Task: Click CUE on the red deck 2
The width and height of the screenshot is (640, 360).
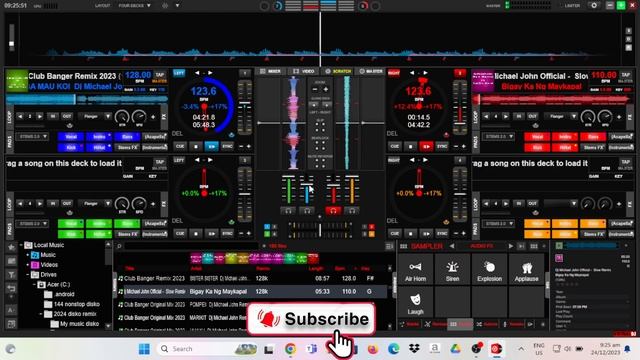Action: (x=395, y=146)
